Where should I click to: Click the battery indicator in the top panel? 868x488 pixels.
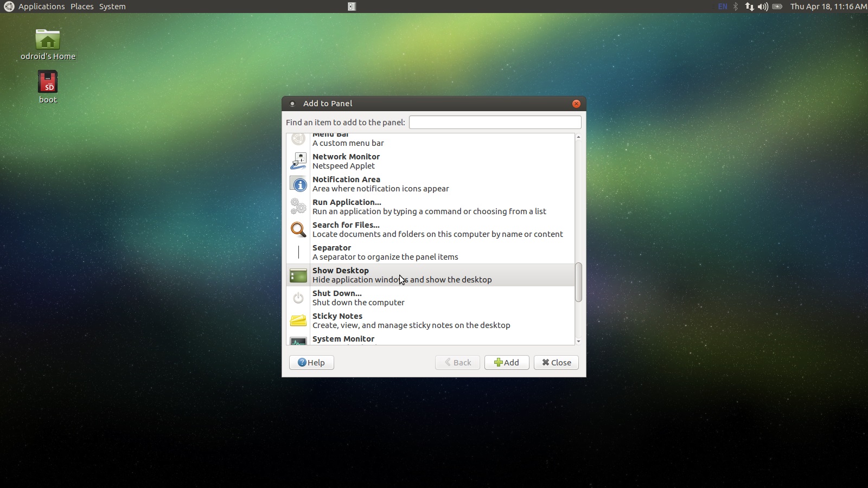point(777,7)
